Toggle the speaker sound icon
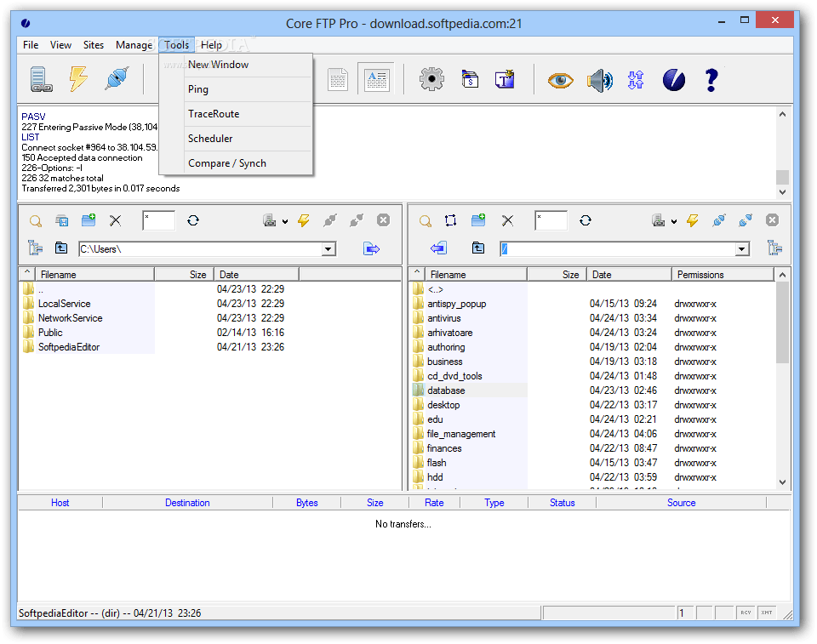The image size is (817, 644). (x=599, y=80)
